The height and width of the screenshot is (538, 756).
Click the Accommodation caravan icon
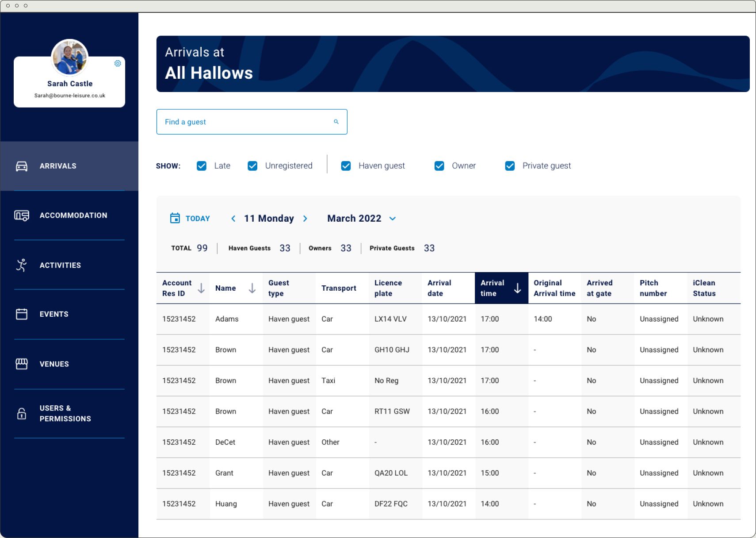point(22,215)
